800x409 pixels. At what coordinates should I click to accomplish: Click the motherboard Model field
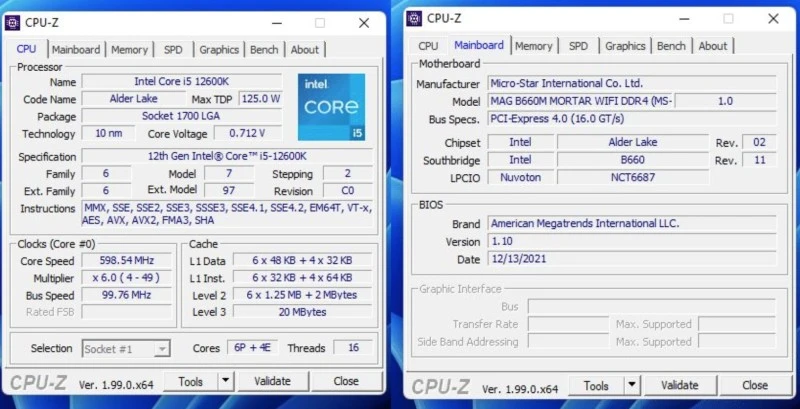coord(580,101)
